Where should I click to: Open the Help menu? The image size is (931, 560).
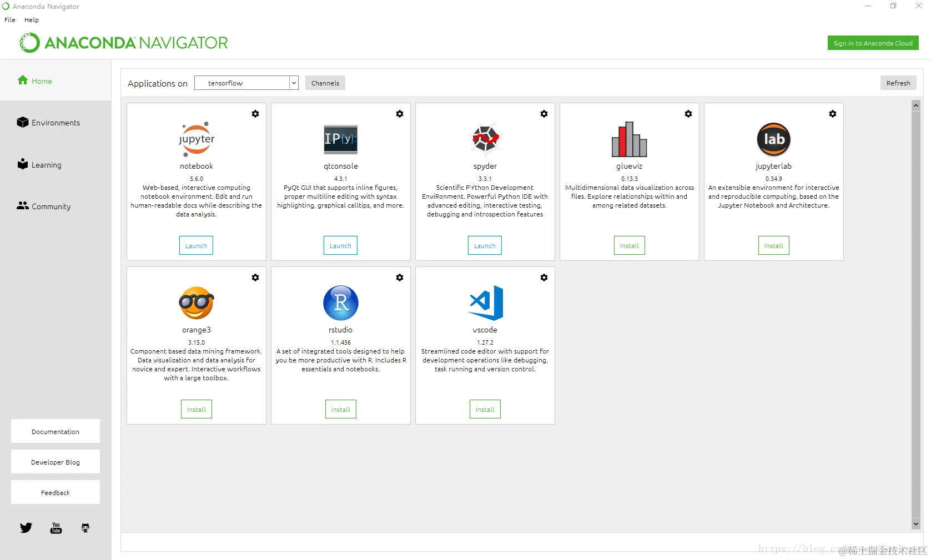pyautogui.click(x=32, y=20)
